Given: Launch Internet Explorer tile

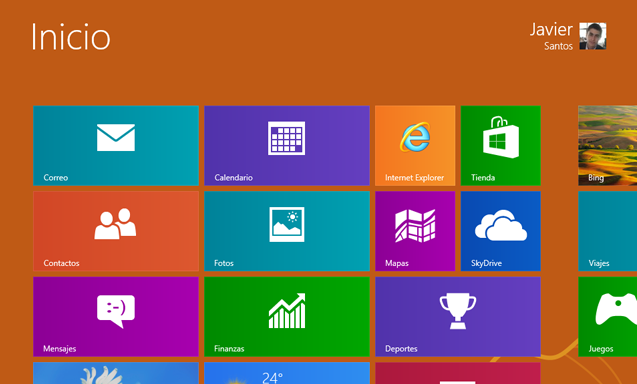Looking at the screenshot, I should [x=415, y=145].
